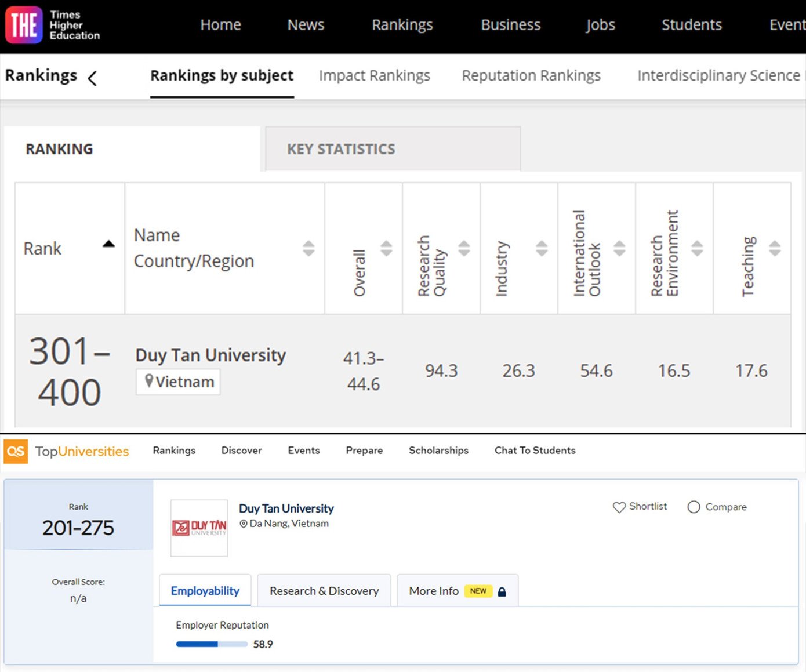
Task: Open the Students menu item
Action: pos(692,25)
